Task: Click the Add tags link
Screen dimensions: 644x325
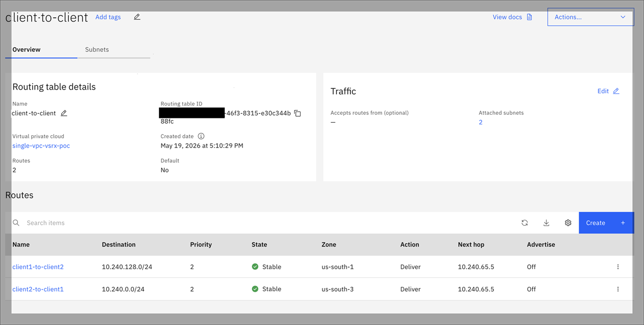Action: [x=108, y=17]
